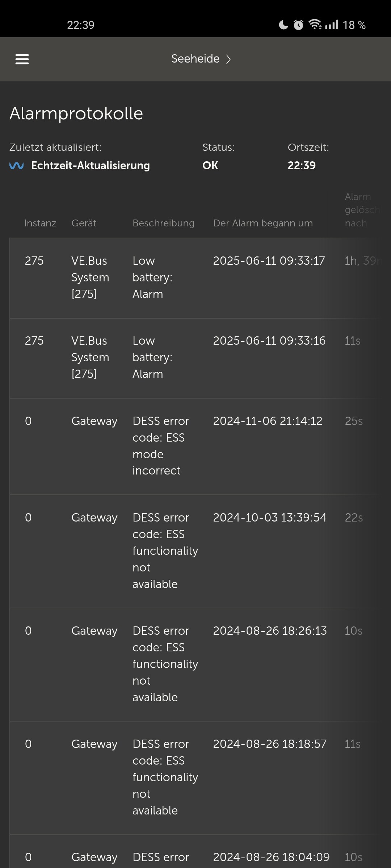Select the Low battery alarm at 09:33:17
This screenshot has height=868, width=391.
click(x=195, y=278)
